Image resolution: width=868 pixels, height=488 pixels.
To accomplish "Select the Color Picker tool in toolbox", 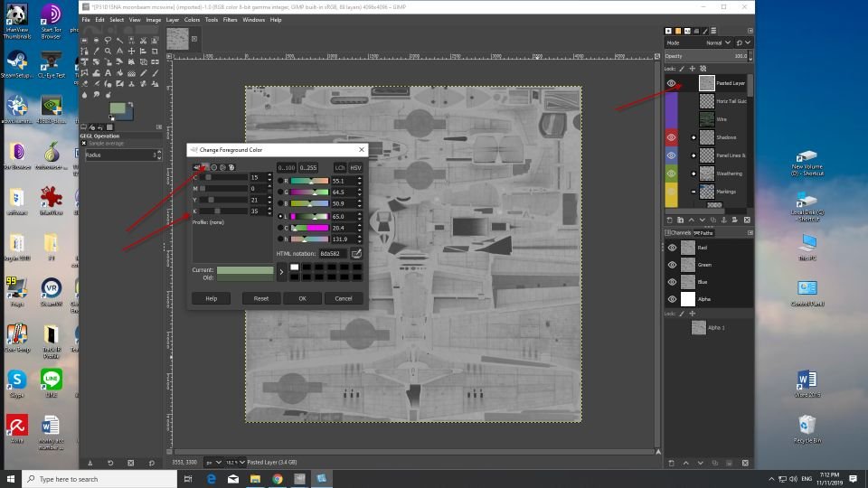I will point(97,52).
